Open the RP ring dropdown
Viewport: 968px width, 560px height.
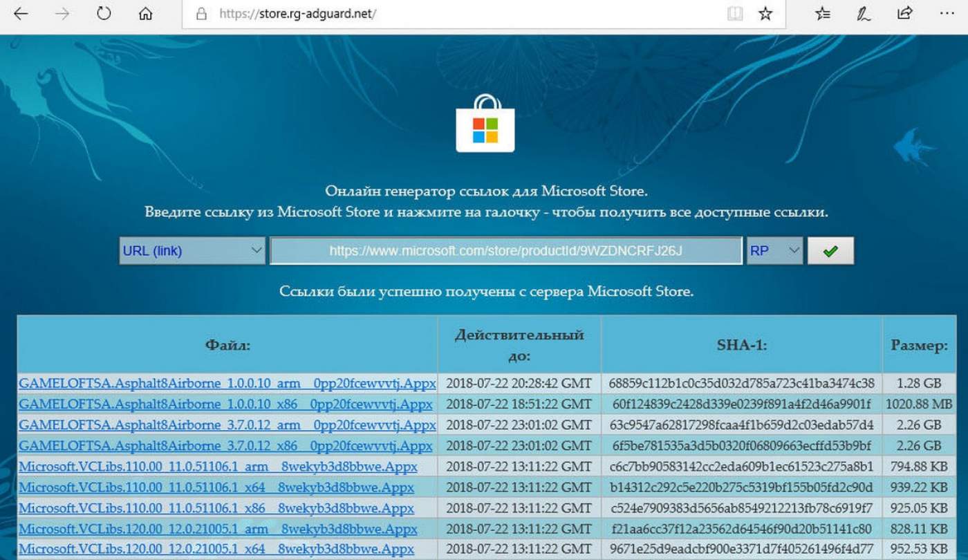(774, 251)
